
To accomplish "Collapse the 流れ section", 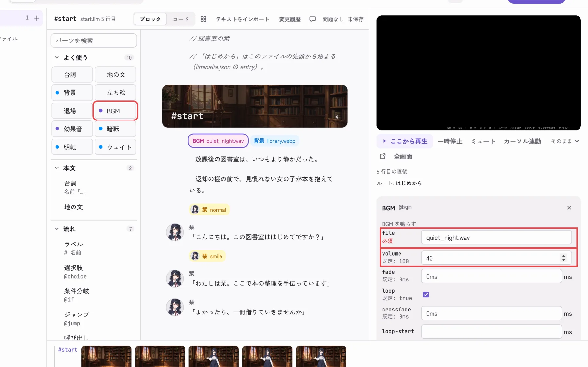I will coord(57,229).
